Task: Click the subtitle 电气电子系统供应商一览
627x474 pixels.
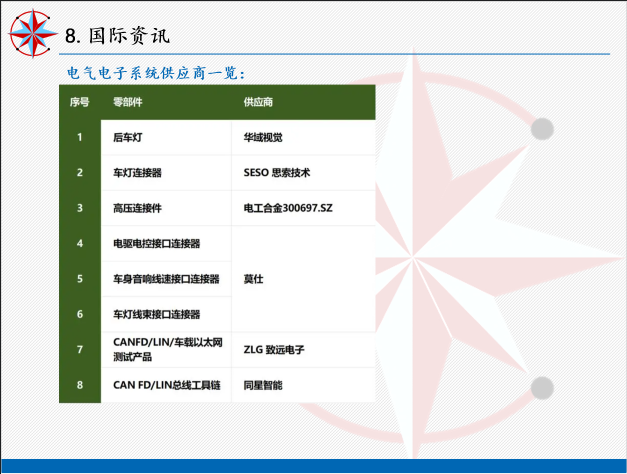Action: pyautogui.click(x=155, y=73)
